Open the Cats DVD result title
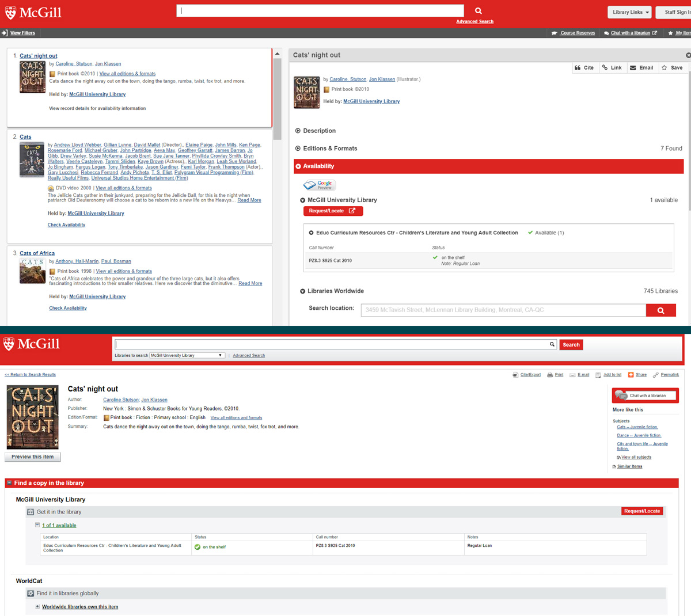Screen dimensions: 691x616 point(25,137)
